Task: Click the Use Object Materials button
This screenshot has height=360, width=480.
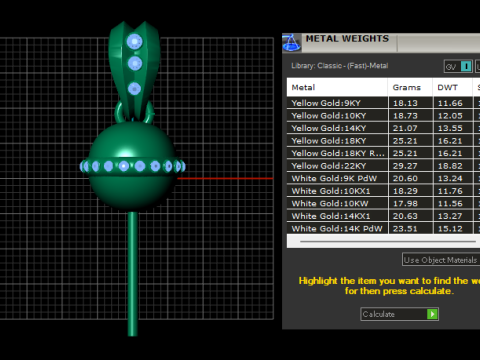Action: point(441,260)
